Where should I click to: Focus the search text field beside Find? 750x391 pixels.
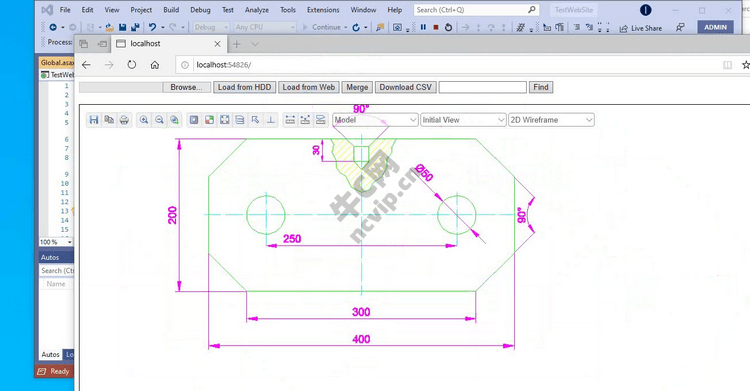point(483,87)
